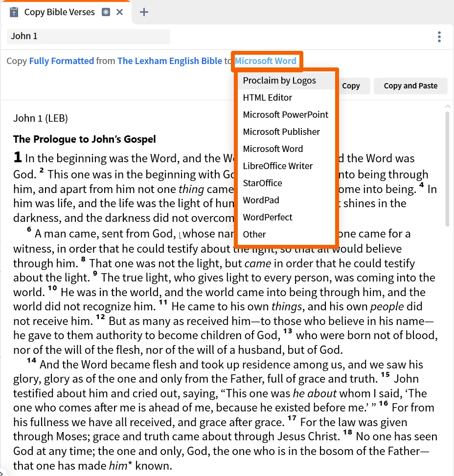Pick Microsoft PowerPoint as destination
Image resolution: width=454 pixels, height=476 pixels.
point(286,115)
